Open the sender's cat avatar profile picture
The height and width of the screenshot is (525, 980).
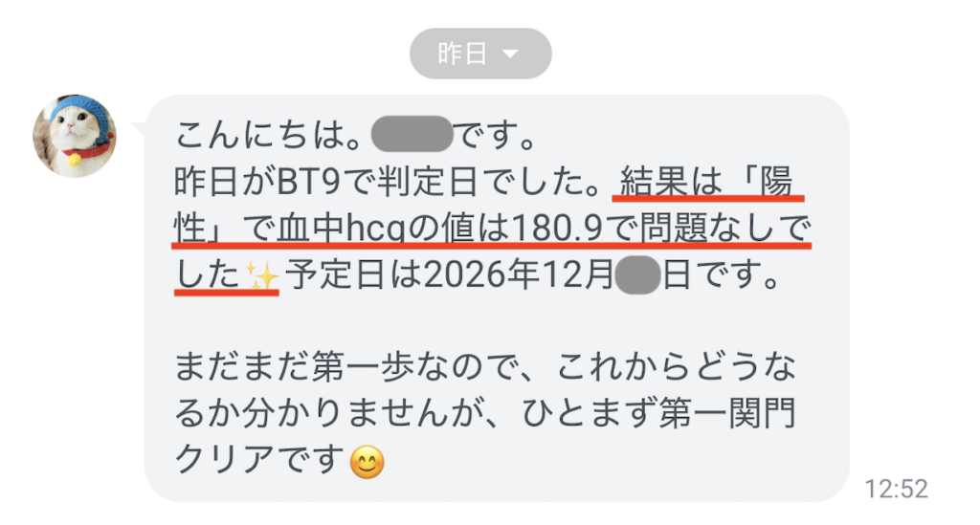[75, 136]
